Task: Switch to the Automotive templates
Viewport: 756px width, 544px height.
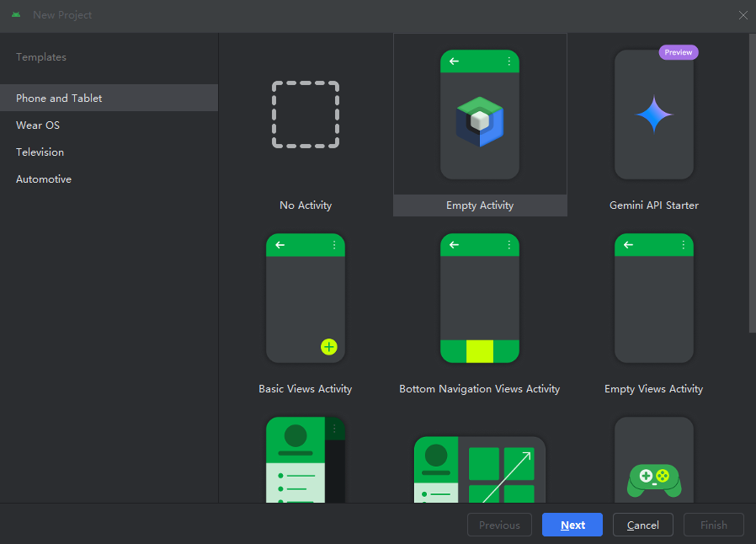Action: point(109,179)
